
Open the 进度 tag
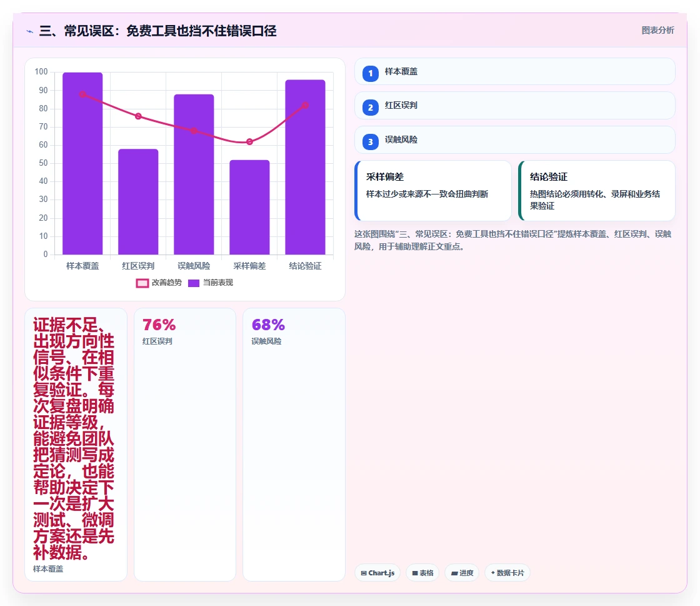click(x=462, y=573)
